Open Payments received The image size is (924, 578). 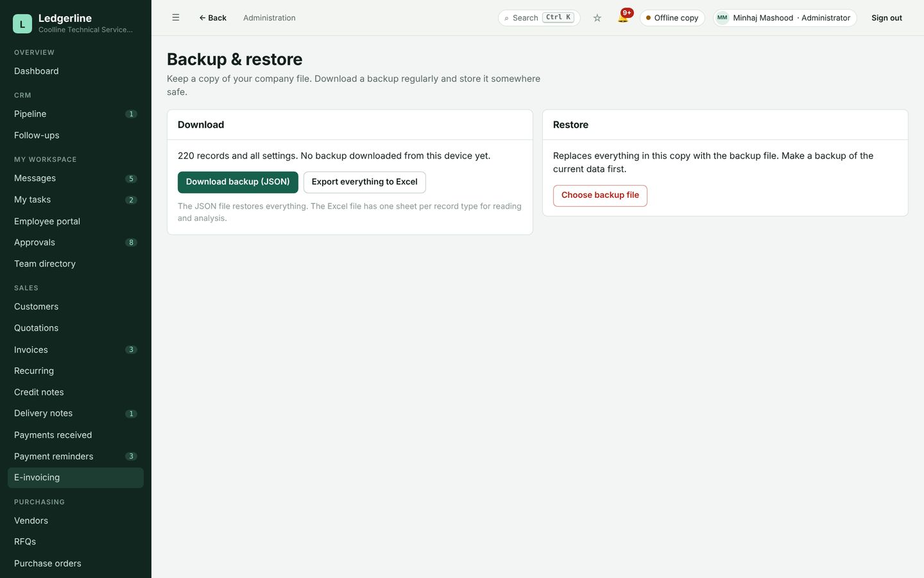(x=76, y=435)
